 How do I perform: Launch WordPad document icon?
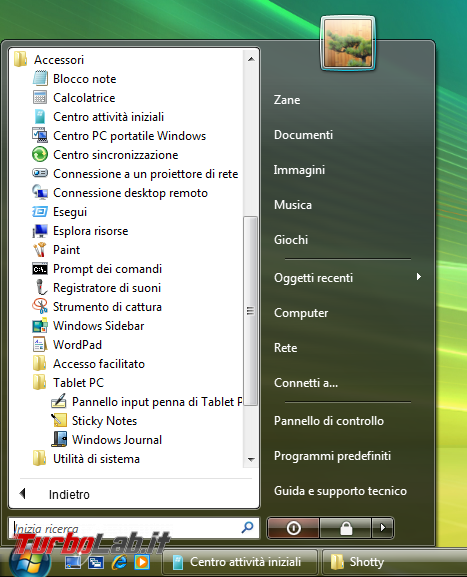point(40,344)
